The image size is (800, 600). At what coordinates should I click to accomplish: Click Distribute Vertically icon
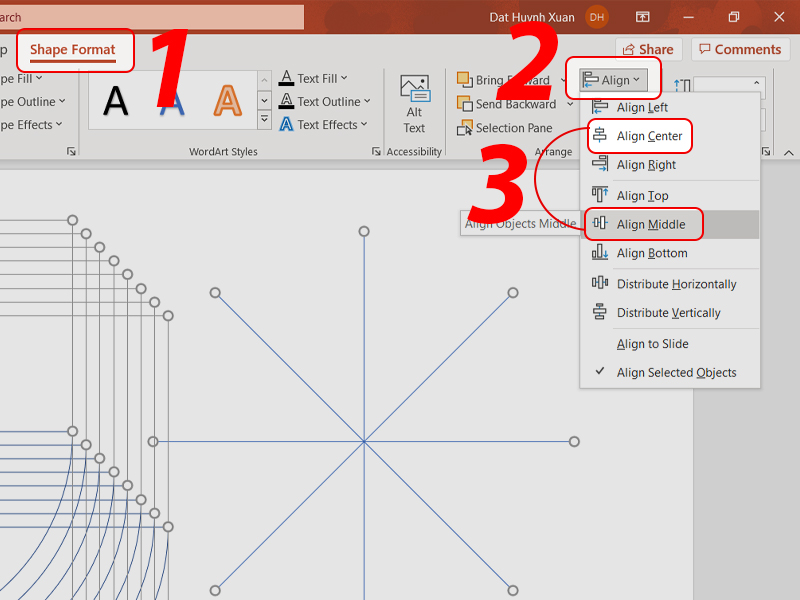tap(600, 312)
